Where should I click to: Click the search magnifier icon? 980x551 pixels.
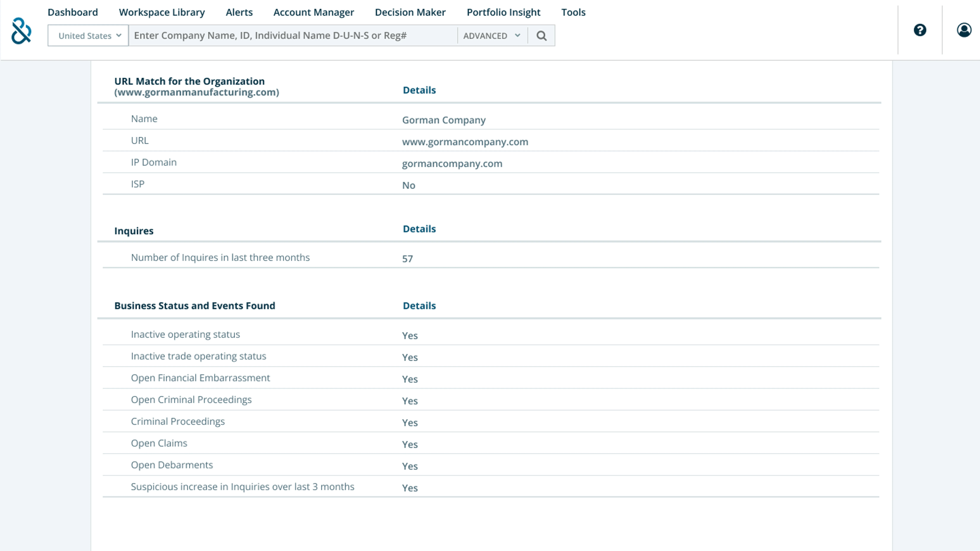(x=541, y=36)
